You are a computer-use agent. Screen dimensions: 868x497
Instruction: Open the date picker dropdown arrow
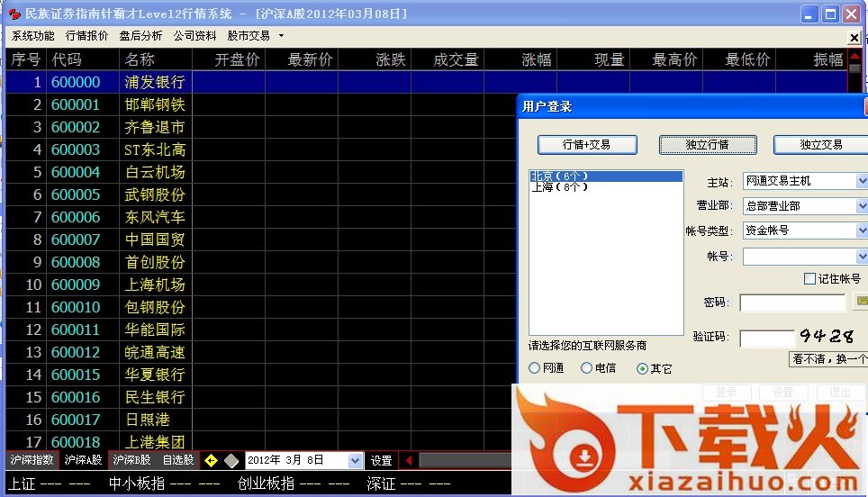coord(355,461)
